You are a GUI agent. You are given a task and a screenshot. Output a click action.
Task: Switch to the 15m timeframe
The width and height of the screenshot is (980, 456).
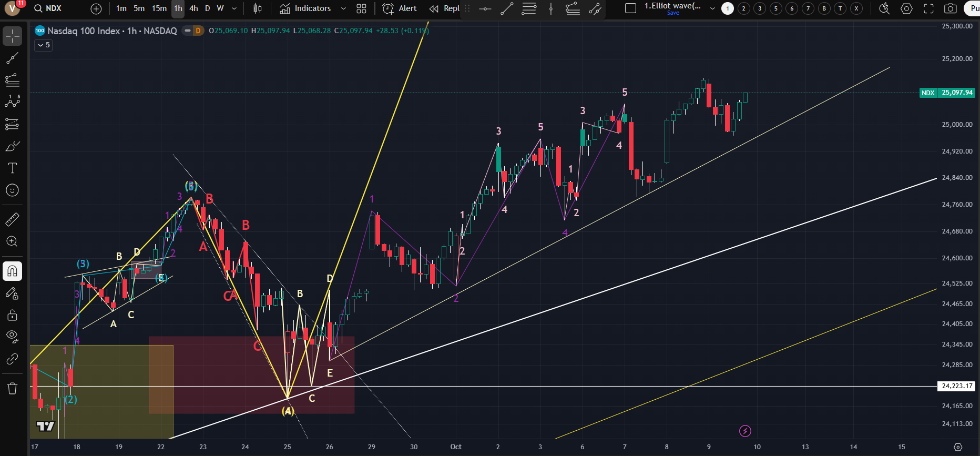point(159,8)
